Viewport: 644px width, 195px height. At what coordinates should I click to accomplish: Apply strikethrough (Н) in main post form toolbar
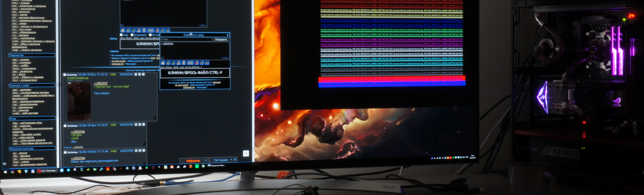point(144,30)
